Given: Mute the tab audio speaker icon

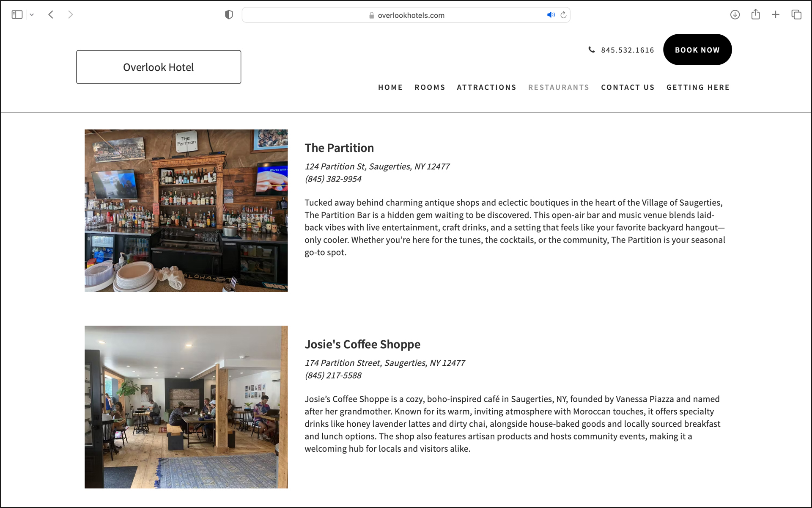Looking at the screenshot, I should [x=551, y=15].
